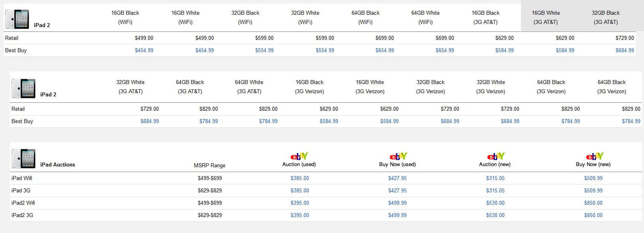Image resolution: width=644 pixels, height=233 pixels.
Task: Open Best Buy price for 32GB White WiFi
Action: [x=325, y=51]
